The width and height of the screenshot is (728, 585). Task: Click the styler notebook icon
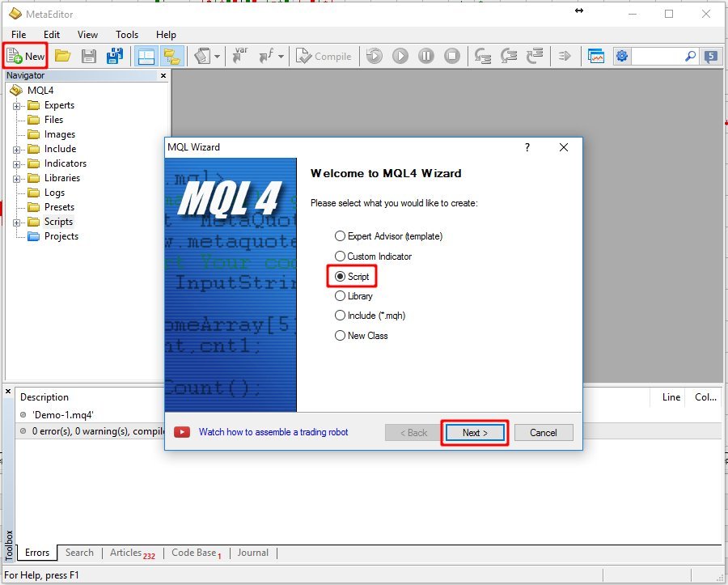point(203,56)
